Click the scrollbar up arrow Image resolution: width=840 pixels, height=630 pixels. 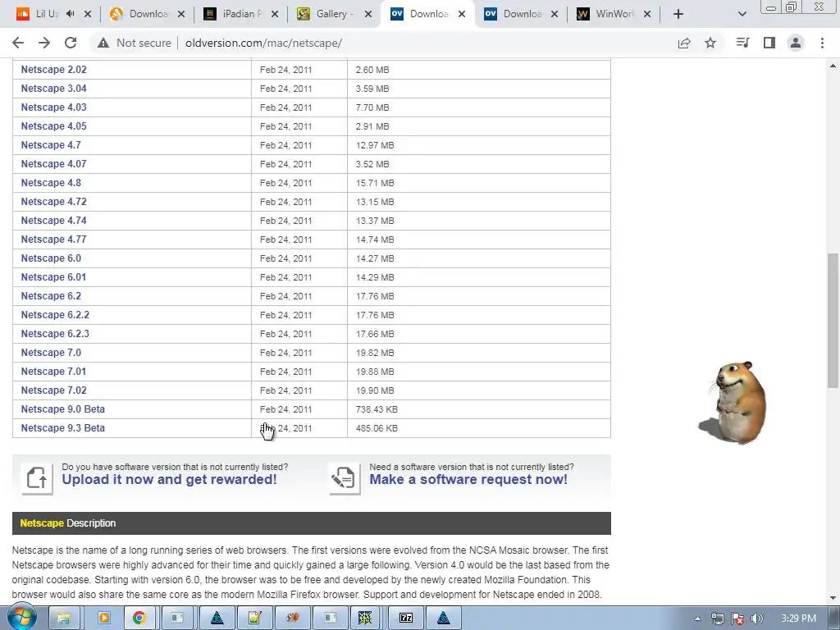point(833,66)
